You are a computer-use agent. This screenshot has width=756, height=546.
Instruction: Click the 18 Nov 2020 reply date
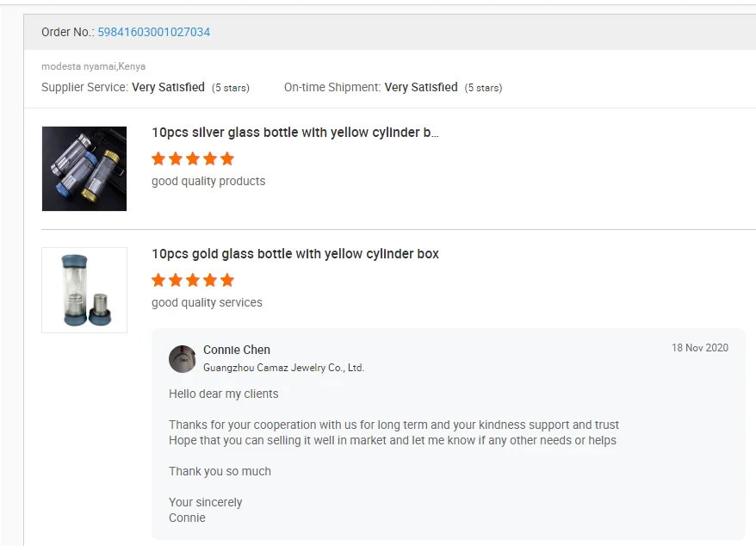coord(699,348)
